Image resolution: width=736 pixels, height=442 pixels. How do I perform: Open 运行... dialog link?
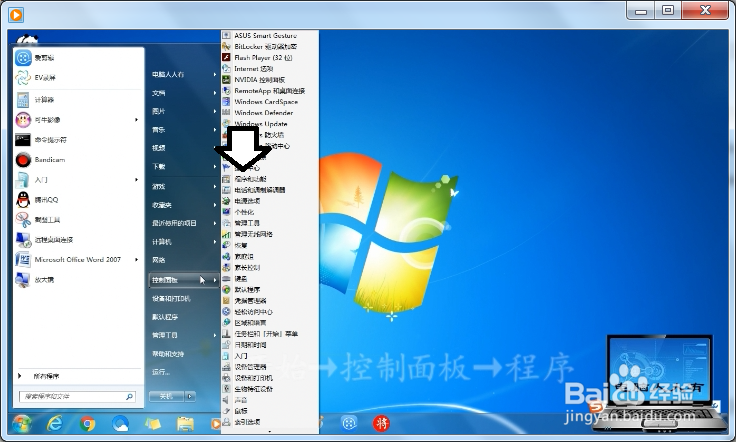[161, 372]
